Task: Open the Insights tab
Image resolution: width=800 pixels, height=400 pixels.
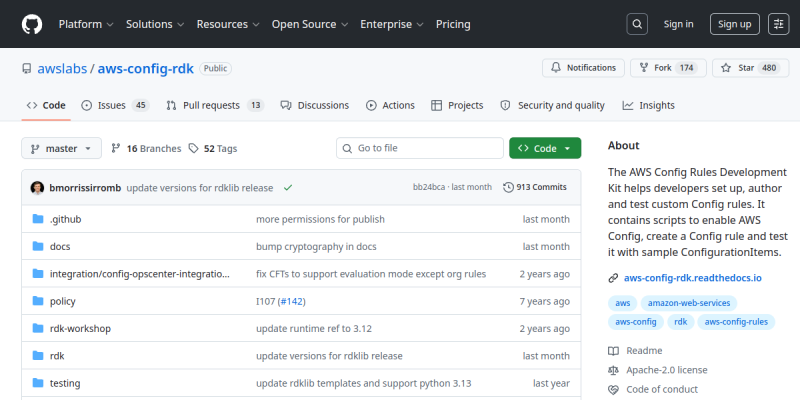Action: [648, 105]
